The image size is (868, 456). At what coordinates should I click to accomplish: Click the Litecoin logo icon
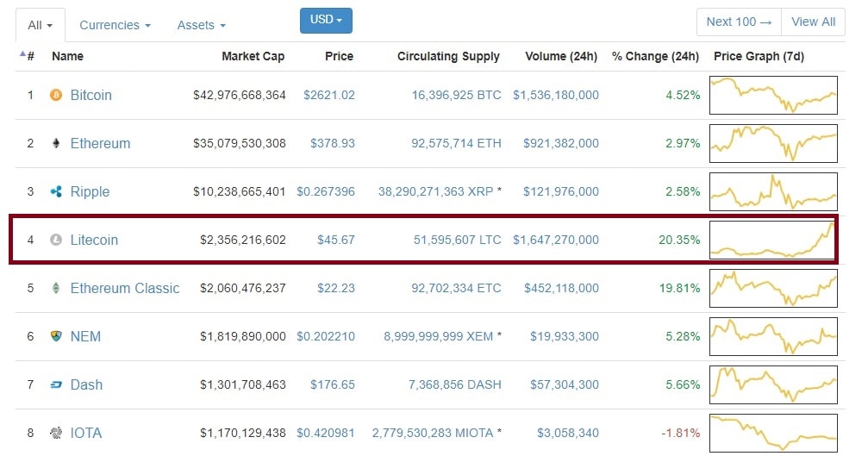point(57,240)
